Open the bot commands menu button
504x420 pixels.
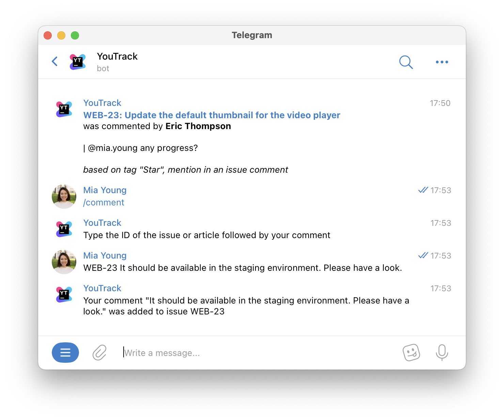65,353
